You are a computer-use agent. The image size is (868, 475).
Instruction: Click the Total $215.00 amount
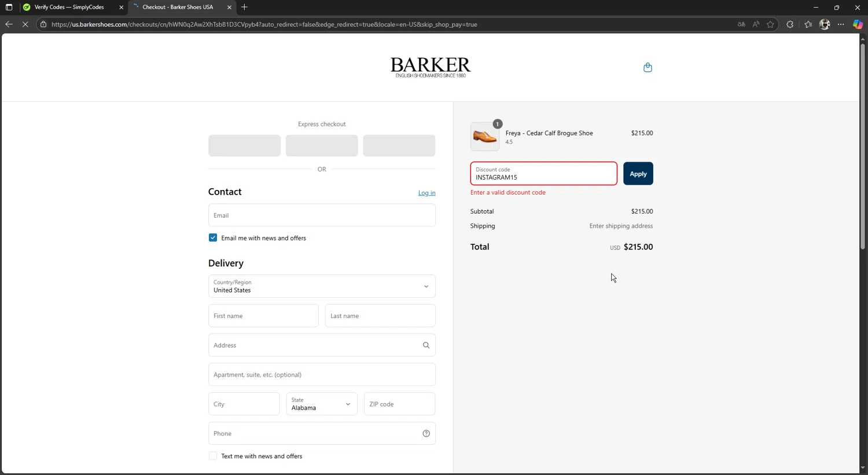638,247
